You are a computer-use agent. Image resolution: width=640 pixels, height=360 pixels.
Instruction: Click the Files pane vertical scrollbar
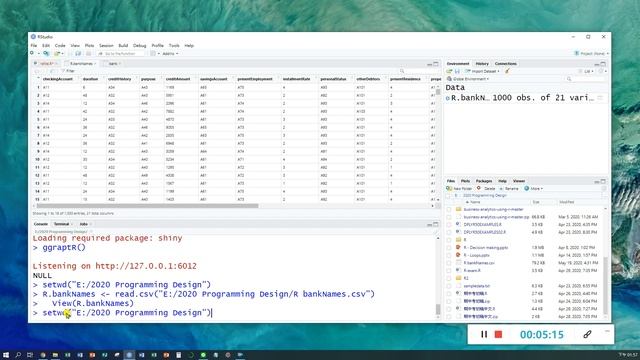pyautogui.click(x=605, y=286)
